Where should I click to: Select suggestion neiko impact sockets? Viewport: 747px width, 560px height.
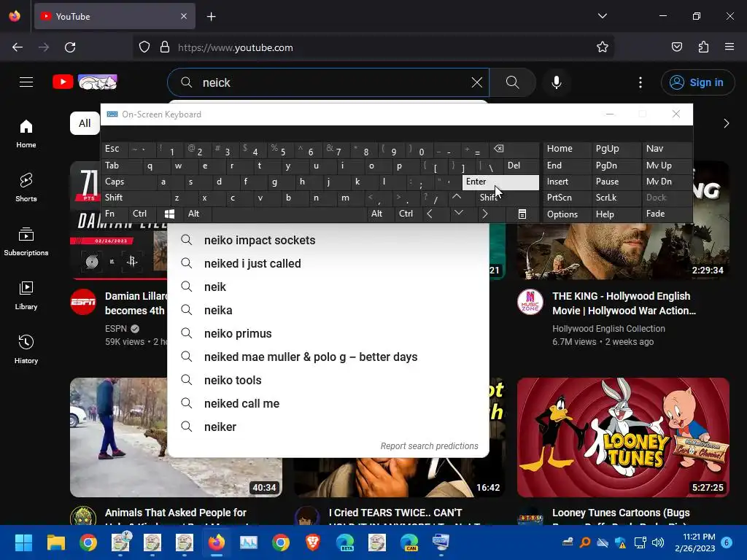pos(328,240)
